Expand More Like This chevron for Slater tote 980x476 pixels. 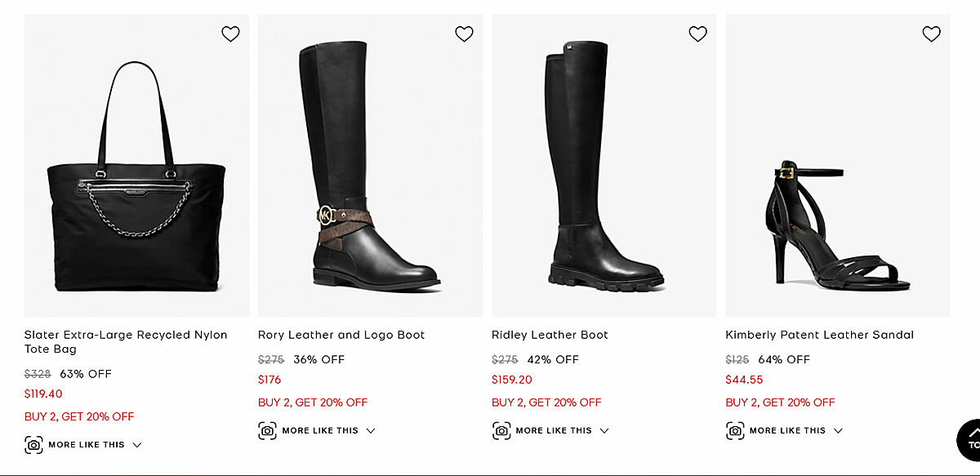coord(137,445)
